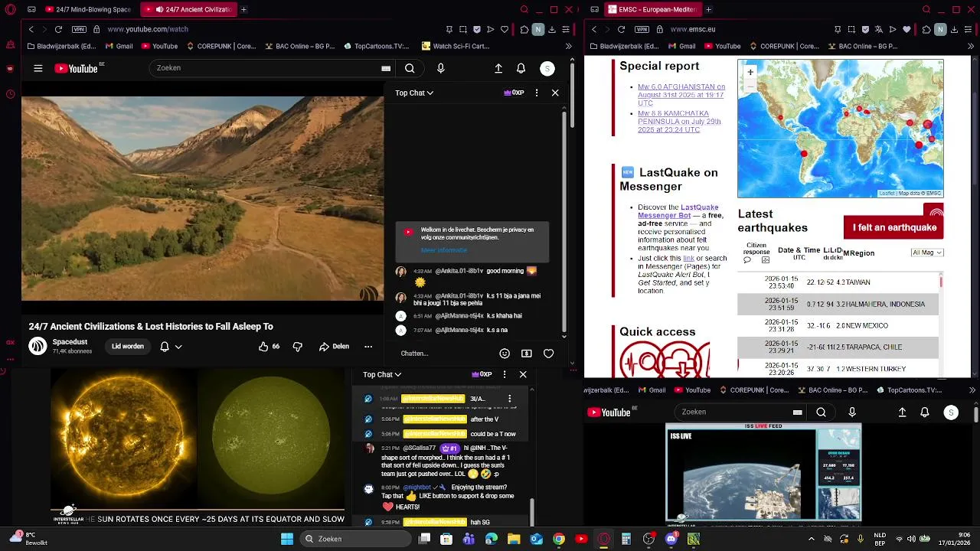Open Opera extensions cube icon in the EMSC window
The width and height of the screenshot is (980, 551).
926,29
